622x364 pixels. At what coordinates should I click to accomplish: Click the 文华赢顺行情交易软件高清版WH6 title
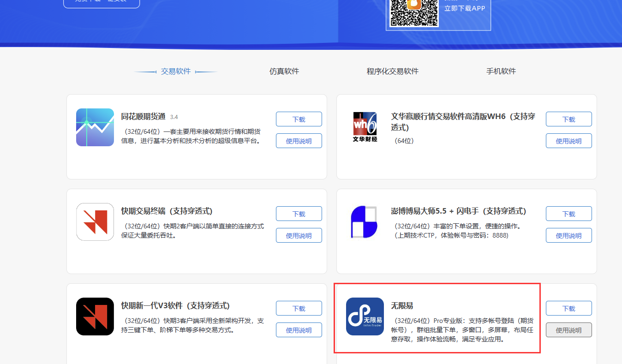click(x=463, y=122)
